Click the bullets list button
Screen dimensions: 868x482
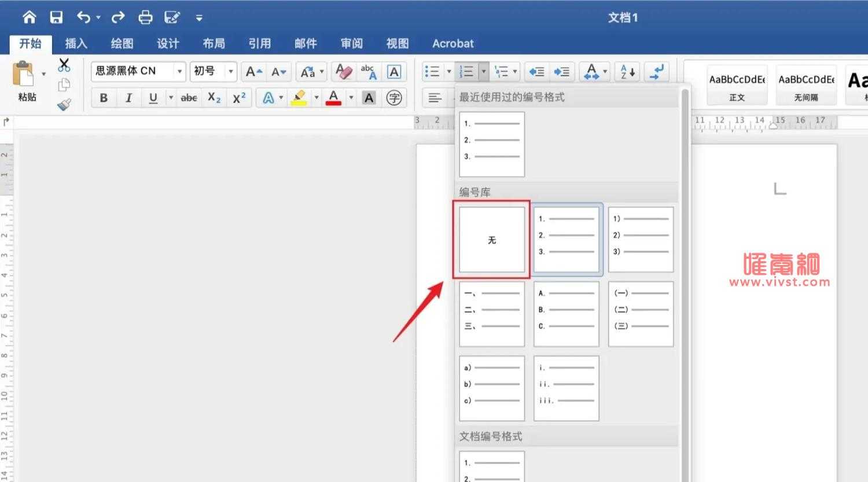(432, 72)
